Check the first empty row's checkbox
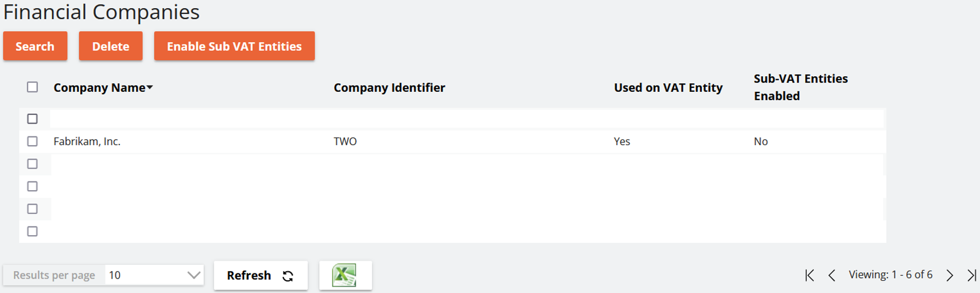Screen dimensions: 980x293 click(32, 119)
